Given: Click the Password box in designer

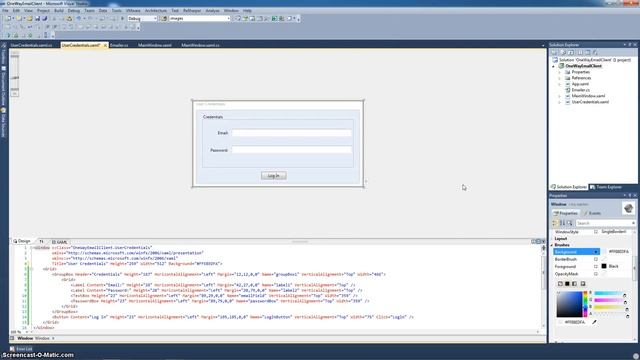Looking at the screenshot, I should coord(291,150).
